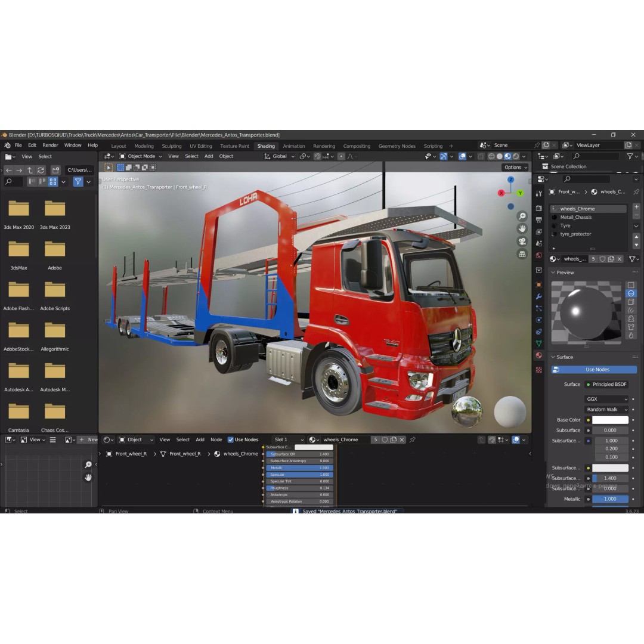Open the node editor Object shader type dropdown
Screen dimensions: 644x644
136,440
